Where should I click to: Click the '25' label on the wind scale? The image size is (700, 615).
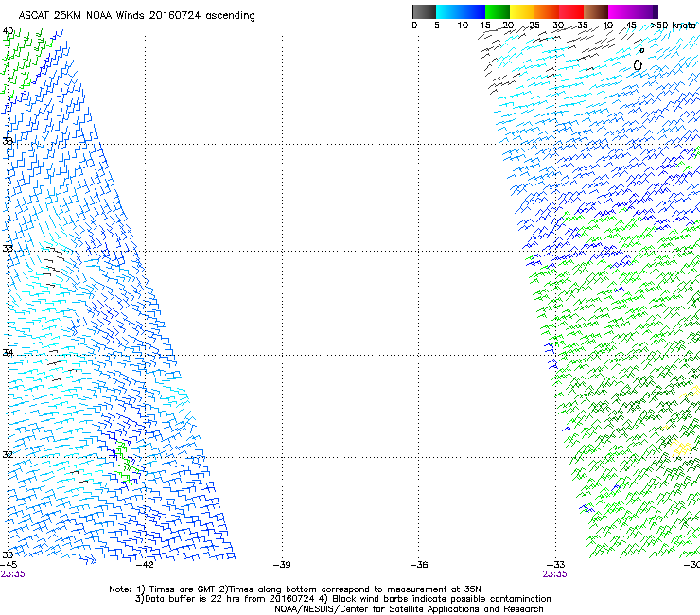click(x=534, y=26)
